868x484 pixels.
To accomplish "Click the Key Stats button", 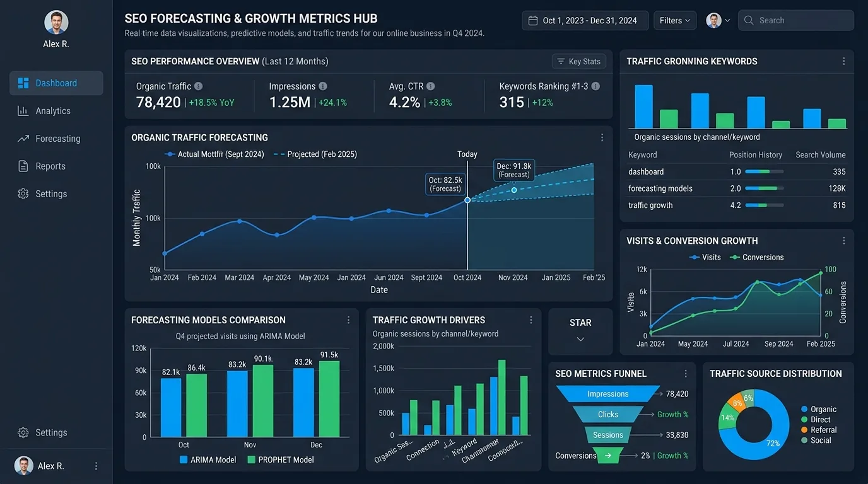I will pyautogui.click(x=578, y=62).
